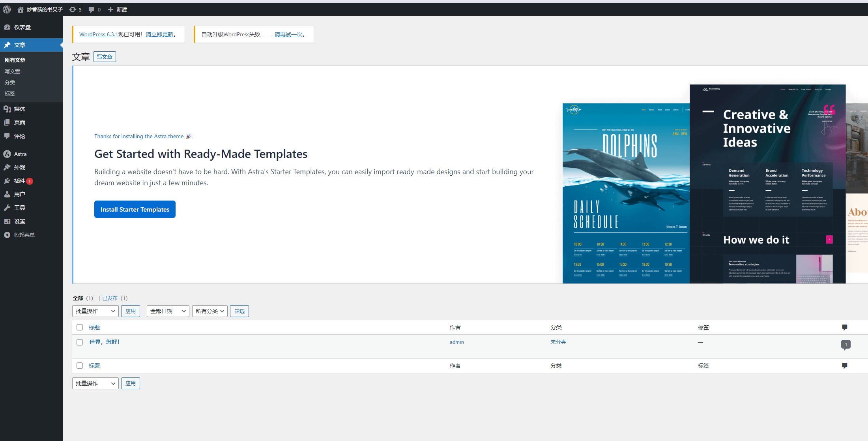This screenshot has width=868, height=441.
Task: Open the 所有分类 category dropdown
Action: tap(210, 311)
